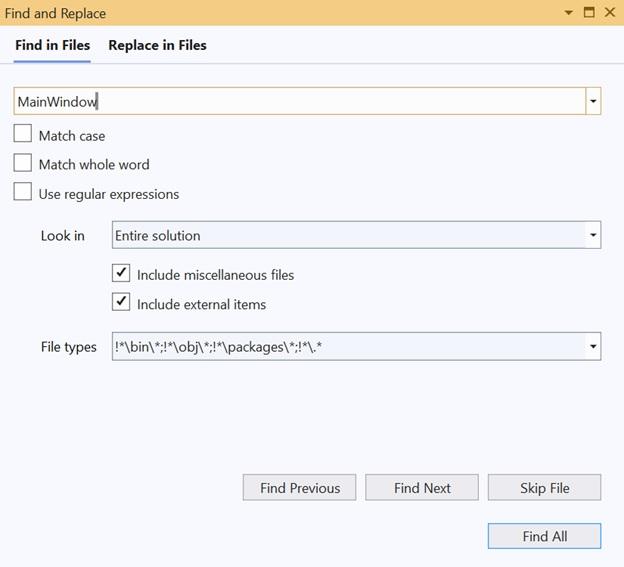This screenshot has width=624, height=567.
Task: Click the search box containing MainWindow
Action: coord(298,101)
